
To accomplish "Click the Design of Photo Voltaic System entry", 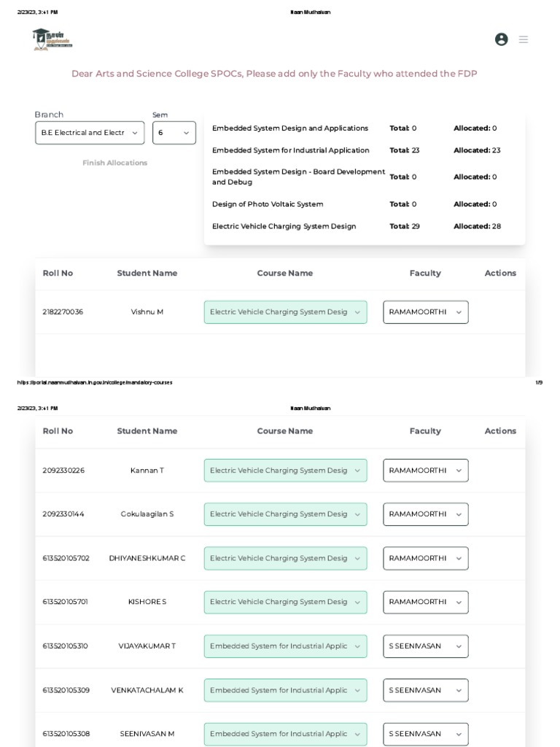I will point(267,204).
